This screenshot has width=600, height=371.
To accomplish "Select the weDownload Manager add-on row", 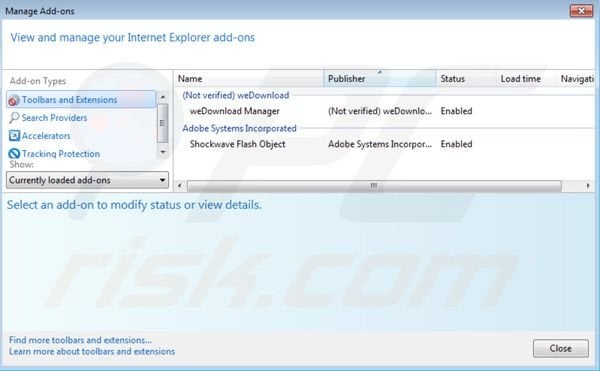I will pos(385,111).
